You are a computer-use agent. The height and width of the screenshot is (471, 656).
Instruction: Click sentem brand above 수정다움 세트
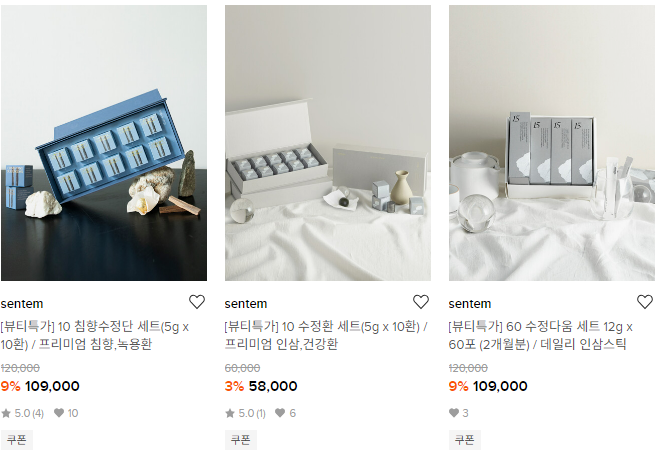click(x=470, y=304)
